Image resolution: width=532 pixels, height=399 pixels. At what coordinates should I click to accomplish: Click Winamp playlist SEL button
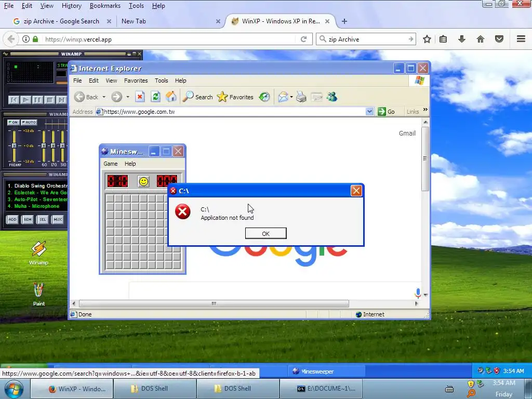pyautogui.click(x=43, y=220)
